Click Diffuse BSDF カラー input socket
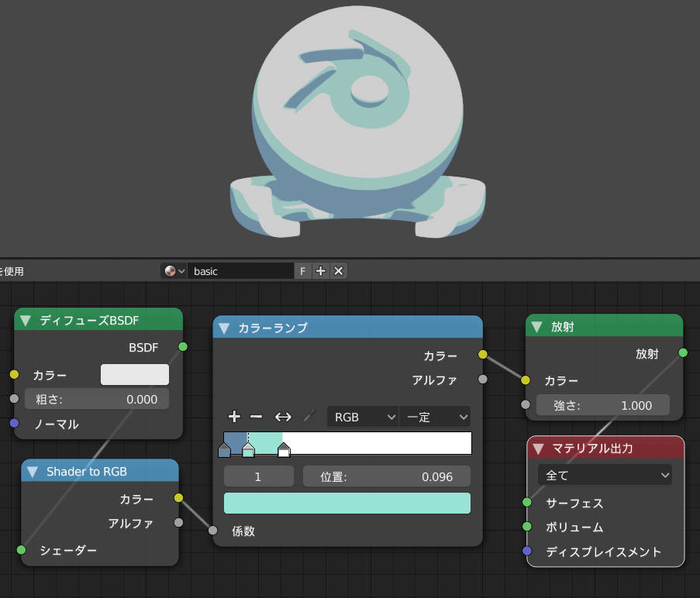This screenshot has width=700, height=598. click(14, 375)
